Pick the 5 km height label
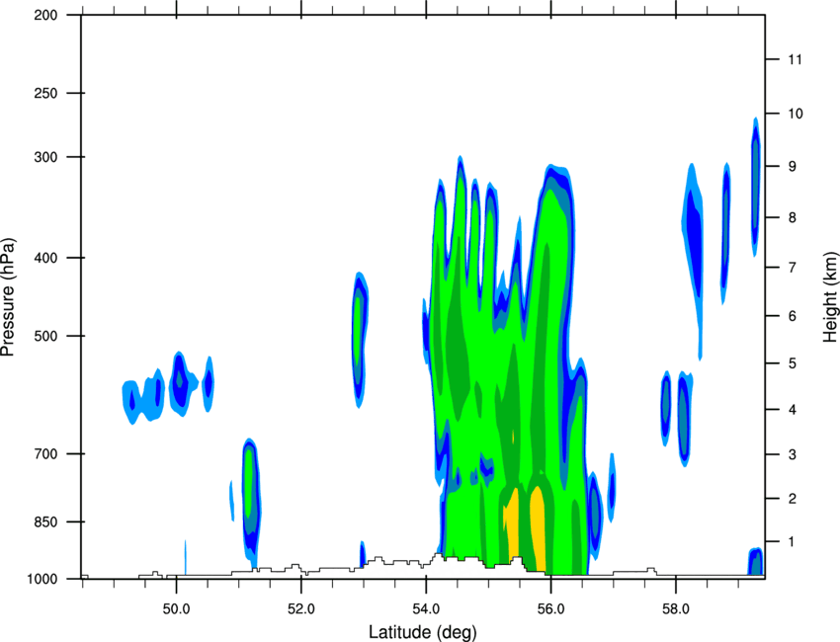 coord(792,363)
